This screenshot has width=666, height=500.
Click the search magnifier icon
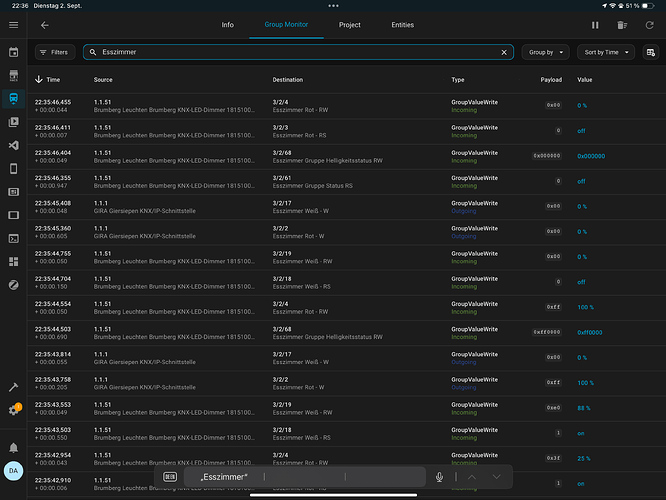point(93,52)
